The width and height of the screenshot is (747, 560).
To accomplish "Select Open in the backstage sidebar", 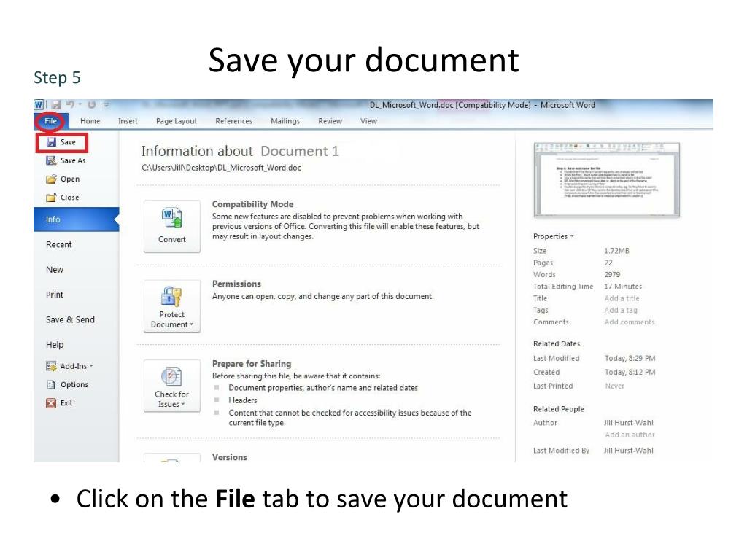I will coord(63,179).
